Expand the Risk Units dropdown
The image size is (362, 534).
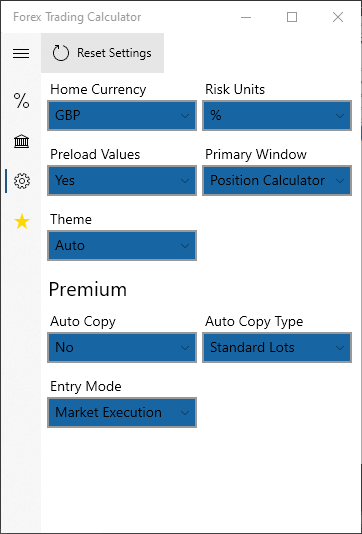tap(277, 115)
